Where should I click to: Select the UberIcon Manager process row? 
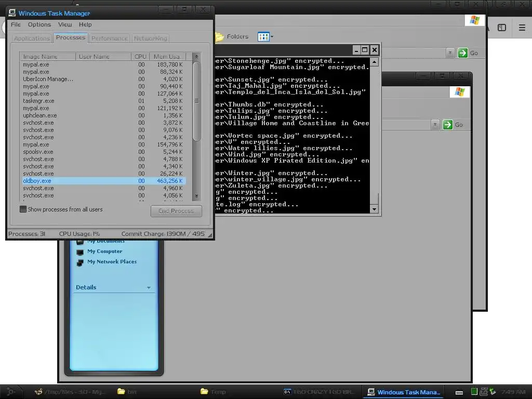(103, 79)
